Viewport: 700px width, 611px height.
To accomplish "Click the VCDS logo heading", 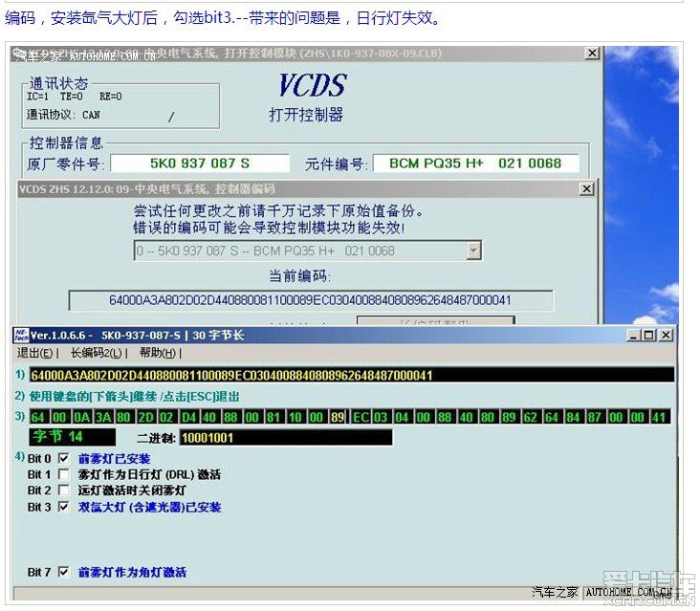I will (313, 85).
